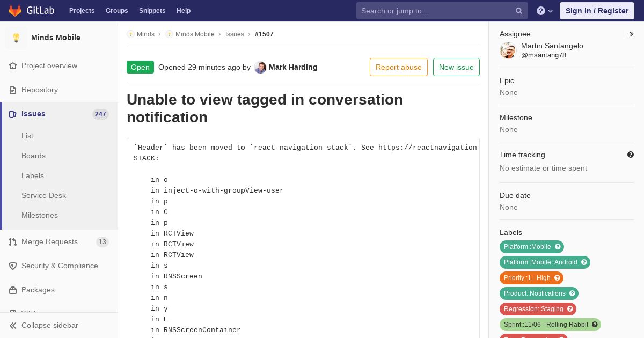The image size is (644, 338).
Task: Click the Collapse sidebar double-chevron icon
Action: (x=13, y=325)
